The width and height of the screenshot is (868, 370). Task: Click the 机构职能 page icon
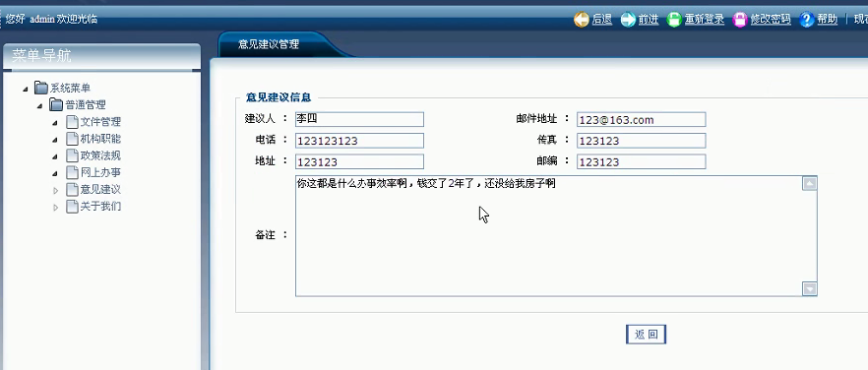click(72, 139)
